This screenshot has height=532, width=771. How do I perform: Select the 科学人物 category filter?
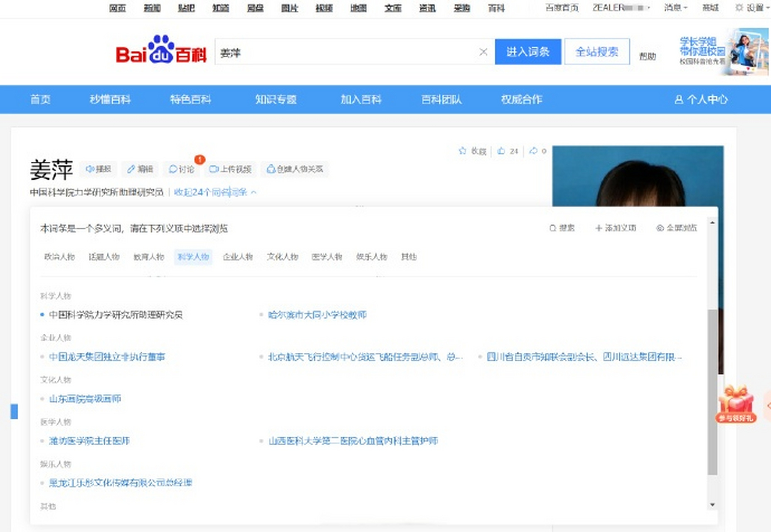(193, 257)
